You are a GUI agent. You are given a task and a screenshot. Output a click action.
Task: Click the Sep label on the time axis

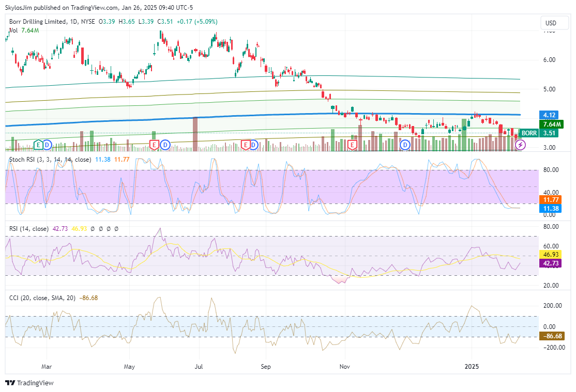pos(266,367)
